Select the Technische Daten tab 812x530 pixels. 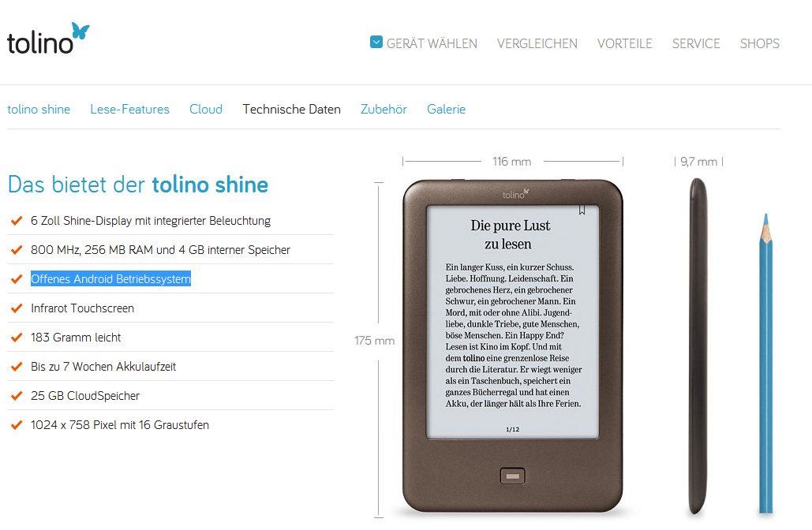291,109
